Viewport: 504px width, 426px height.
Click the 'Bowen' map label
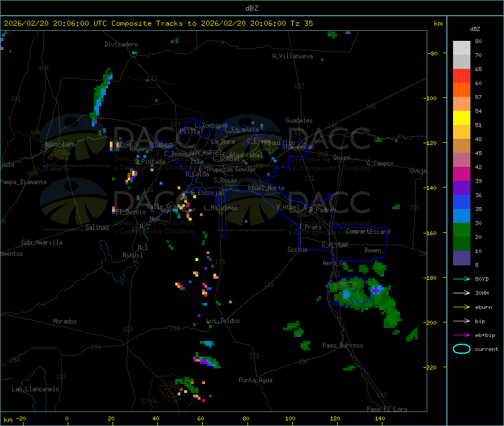[372, 250]
